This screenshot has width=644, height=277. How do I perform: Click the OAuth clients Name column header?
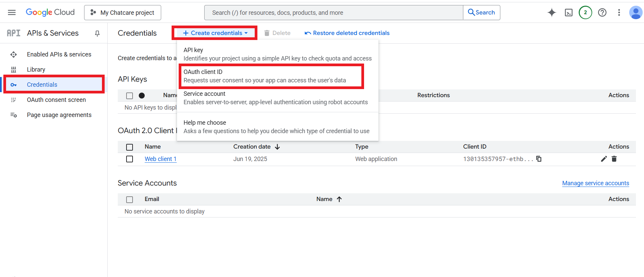click(x=152, y=147)
